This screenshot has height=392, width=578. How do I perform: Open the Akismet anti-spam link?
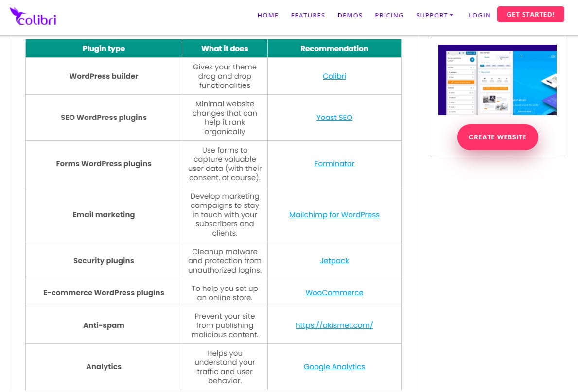334,325
